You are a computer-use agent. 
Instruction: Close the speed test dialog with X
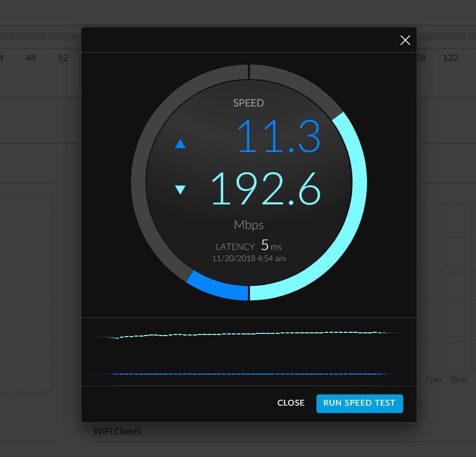[405, 40]
